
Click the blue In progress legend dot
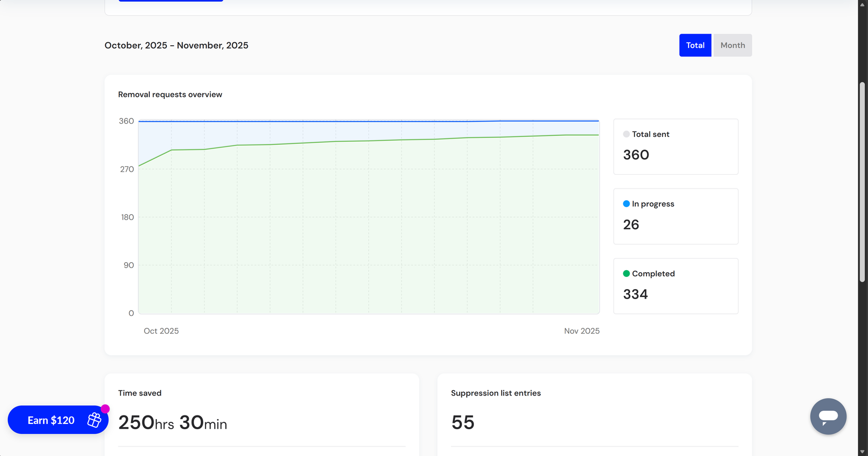tap(626, 204)
